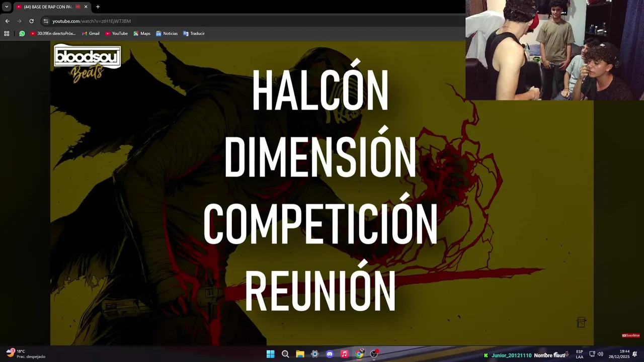644x362 pixels.
Task: Open the volume speaker tray icon
Action: point(600,354)
